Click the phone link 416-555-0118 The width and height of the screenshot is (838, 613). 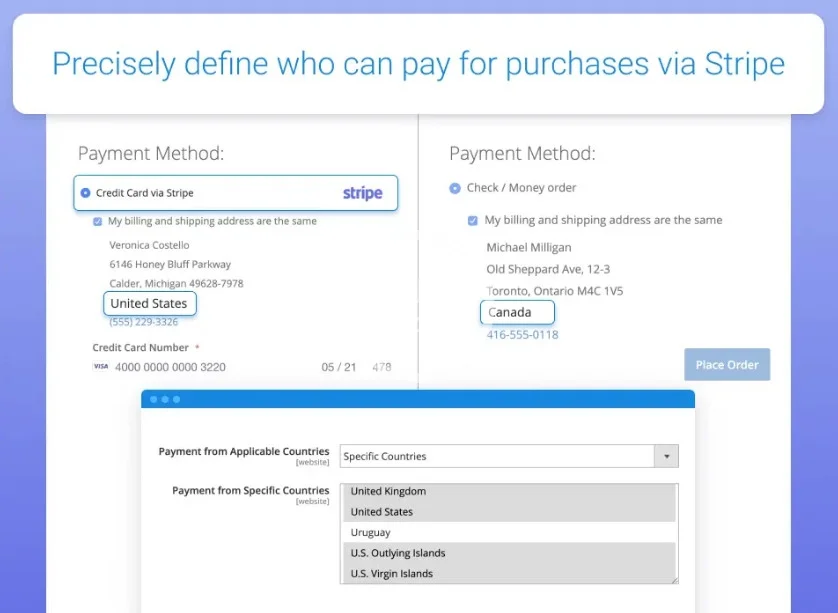pos(522,335)
